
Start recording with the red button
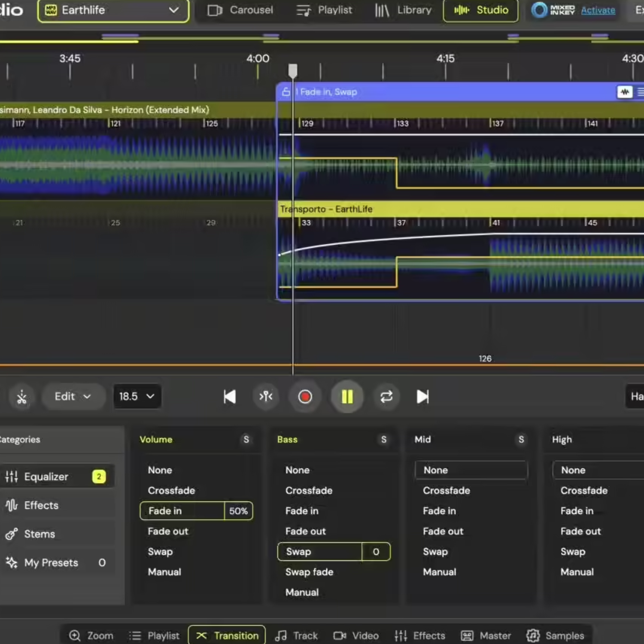pos(305,397)
